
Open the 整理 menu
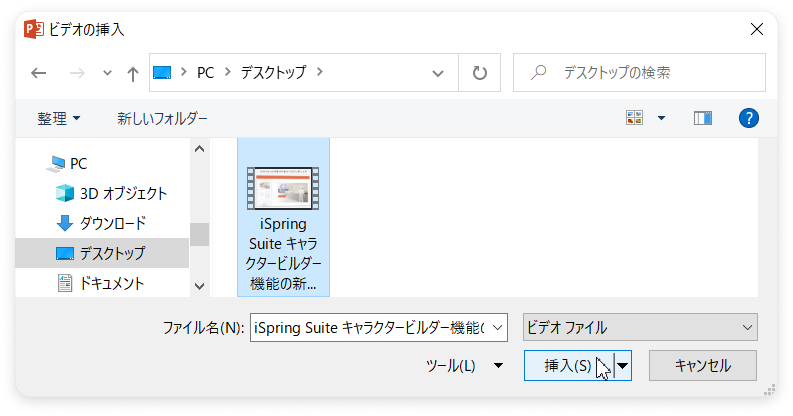[x=59, y=118]
